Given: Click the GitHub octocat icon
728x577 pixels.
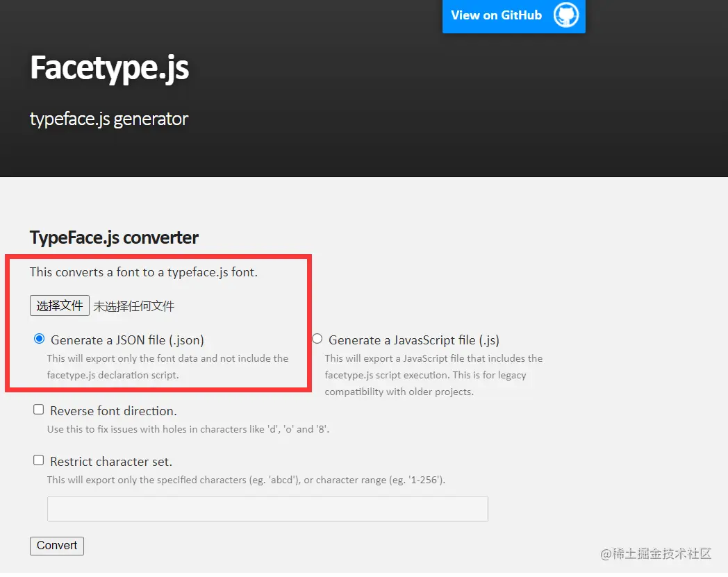Looking at the screenshot, I should [566, 15].
